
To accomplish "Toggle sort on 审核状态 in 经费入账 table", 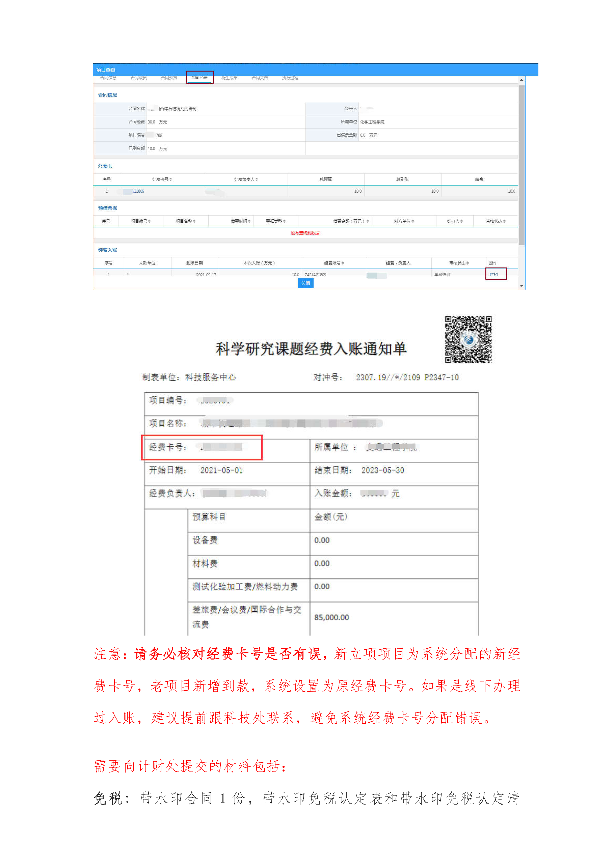I will click(468, 263).
